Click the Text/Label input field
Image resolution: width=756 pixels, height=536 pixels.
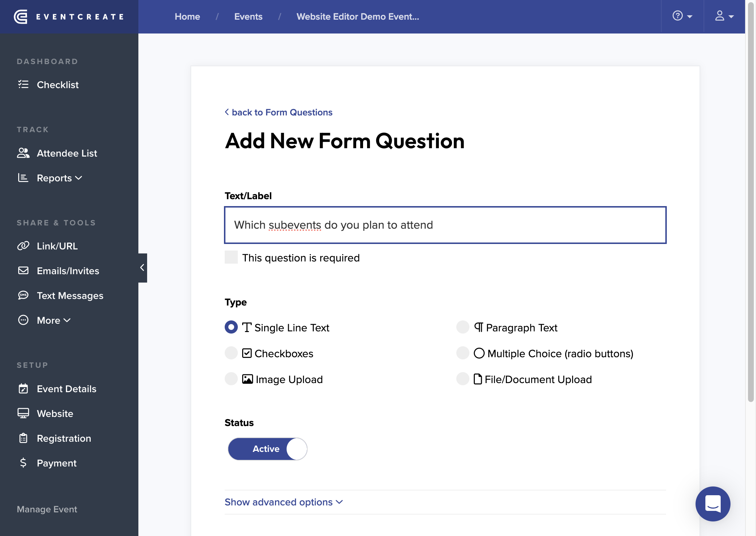pyautogui.click(x=445, y=225)
